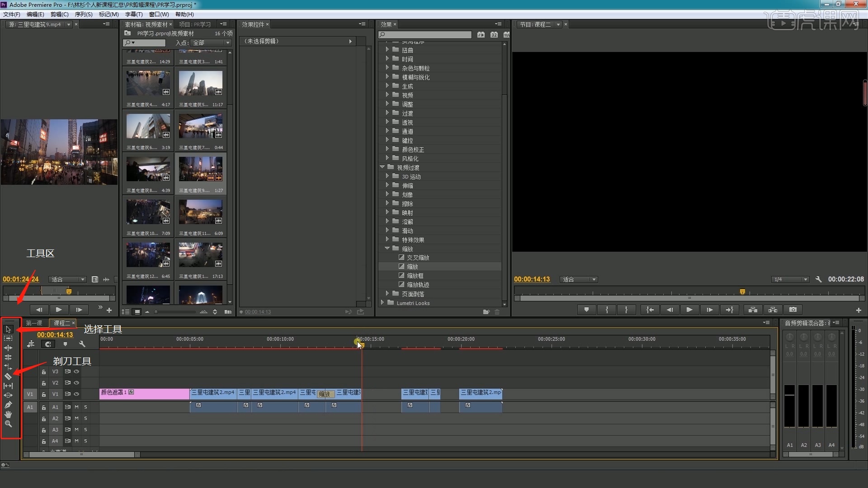
Task: Click the program monitor playhead marker
Action: coord(742,292)
